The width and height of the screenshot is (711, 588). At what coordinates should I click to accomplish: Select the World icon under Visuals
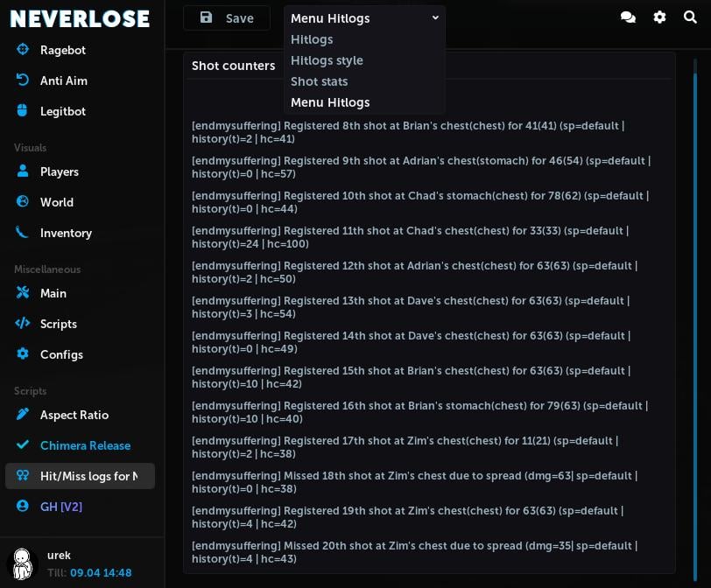click(x=22, y=202)
